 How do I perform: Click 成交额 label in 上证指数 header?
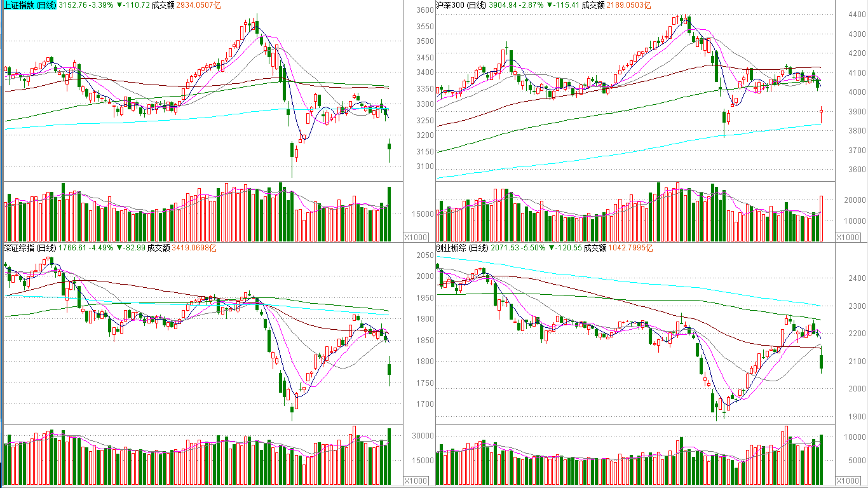163,5
